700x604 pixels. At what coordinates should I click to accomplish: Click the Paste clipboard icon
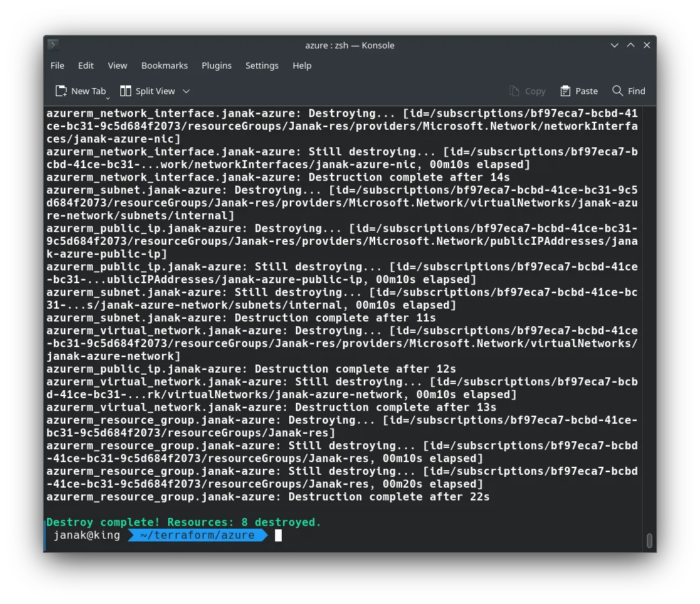(x=566, y=91)
